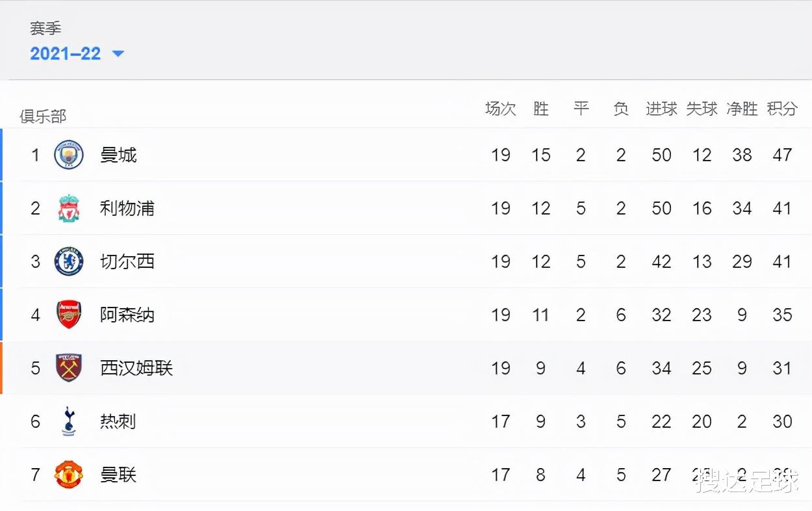Open the 曼城 team page link
The height and width of the screenshot is (511, 812).
(x=119, y=155)
